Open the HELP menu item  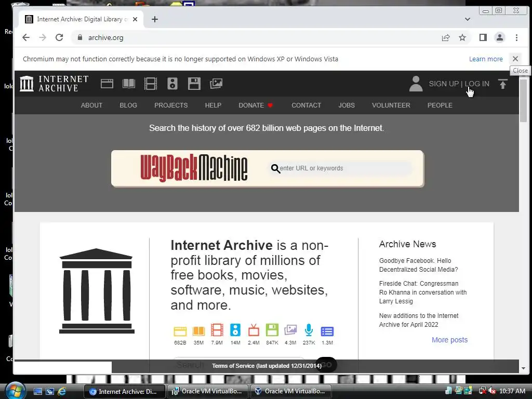(x=213, y=105)
